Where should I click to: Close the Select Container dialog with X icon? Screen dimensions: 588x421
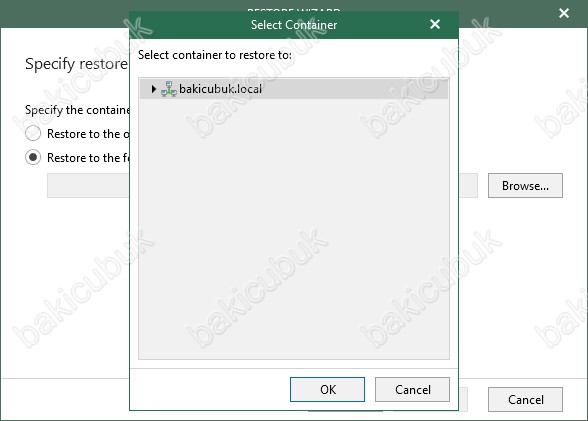(435, 24)
